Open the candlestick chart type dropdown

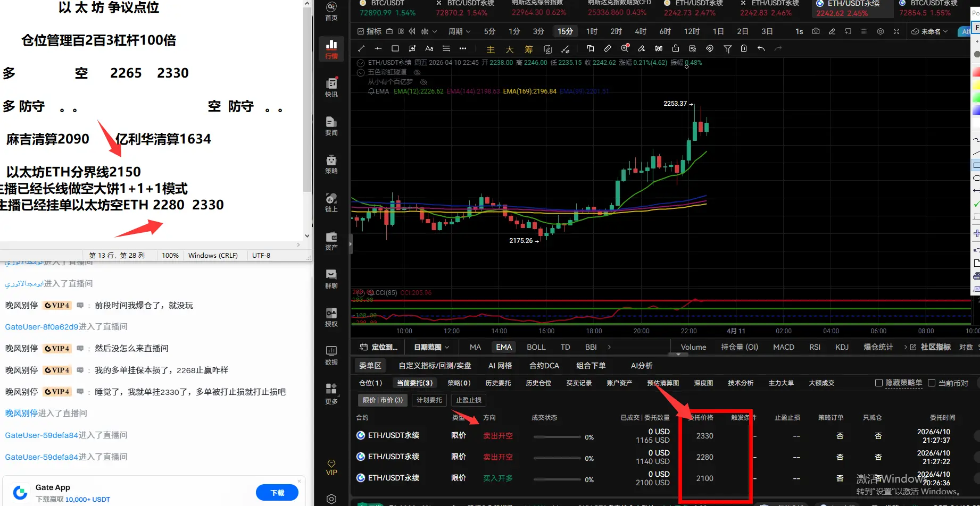point(429,31)
